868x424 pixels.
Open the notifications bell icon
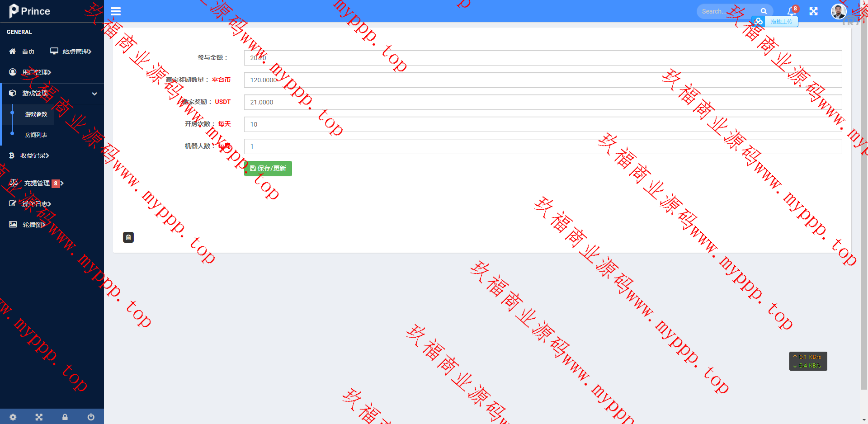click(x=791, y=11)
